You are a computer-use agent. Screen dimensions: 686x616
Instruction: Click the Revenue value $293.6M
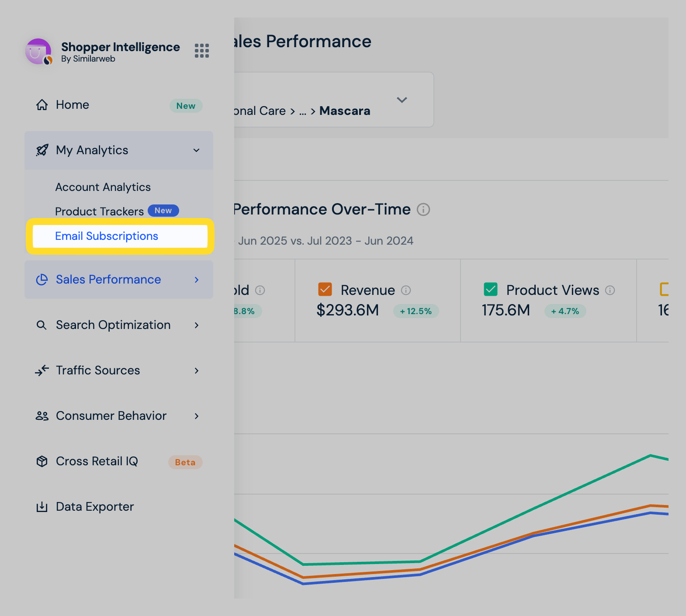coord(348,310)
